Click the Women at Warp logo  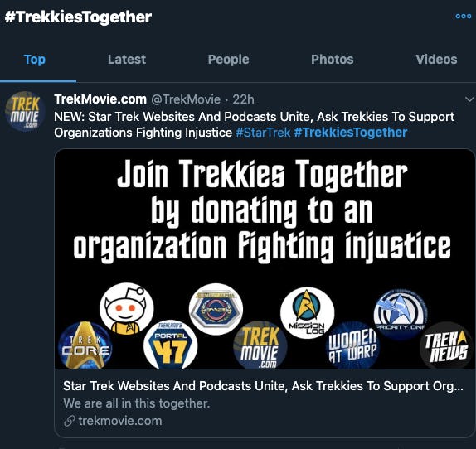(x=352, y=345)
